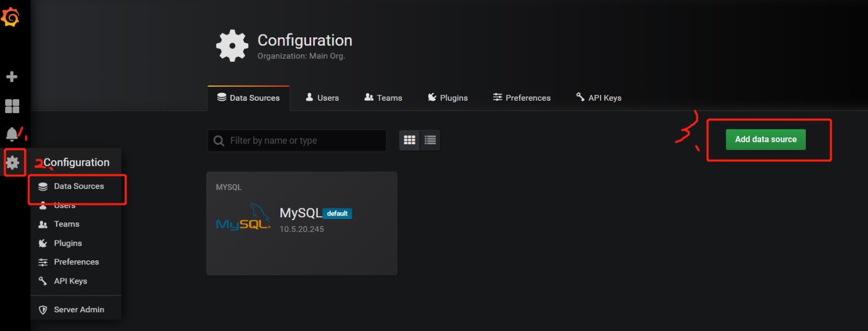Open Server Admin from sidebar menu
The height and width of the screenshot is (331, 868).
click(x=79, y=309)
